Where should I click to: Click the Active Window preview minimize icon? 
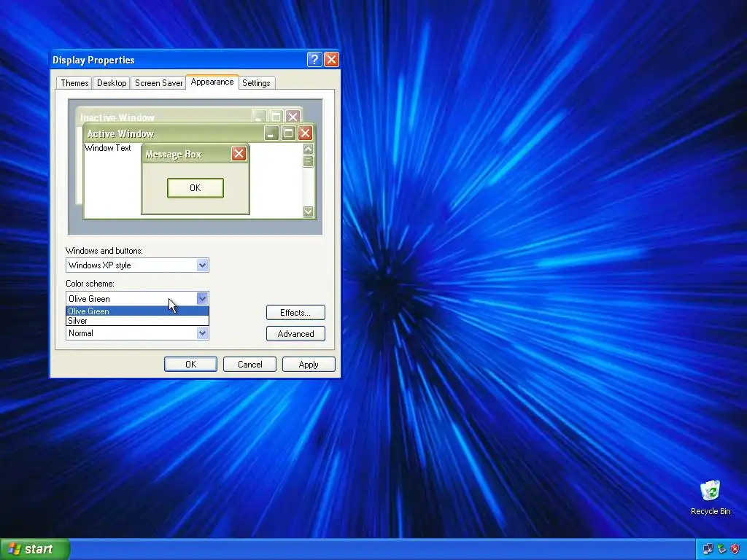pyautogui.click(x=271, y=133)
